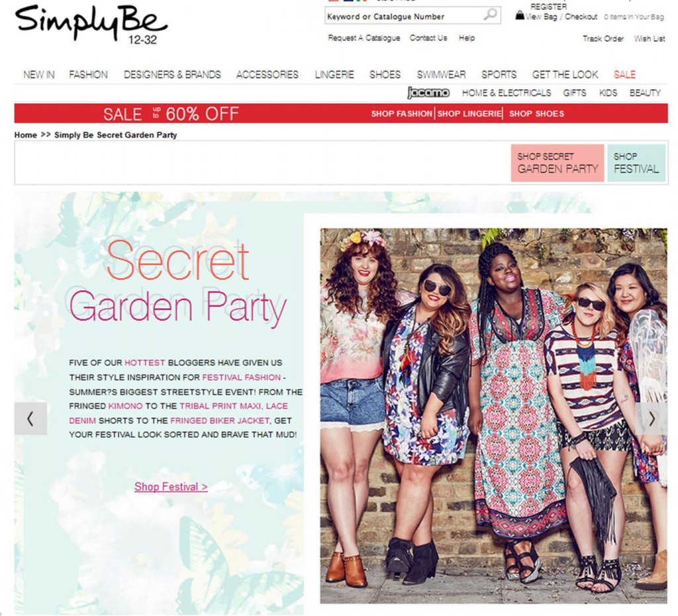Image resolution: width=678 pixels, height=616 pixels.
Task: Advance to next carousel slide arrow
Action: click(x=652, y=419)
